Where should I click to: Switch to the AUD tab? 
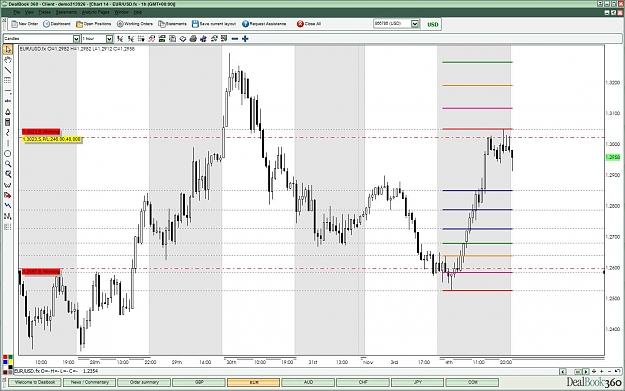tap(308, 382)
